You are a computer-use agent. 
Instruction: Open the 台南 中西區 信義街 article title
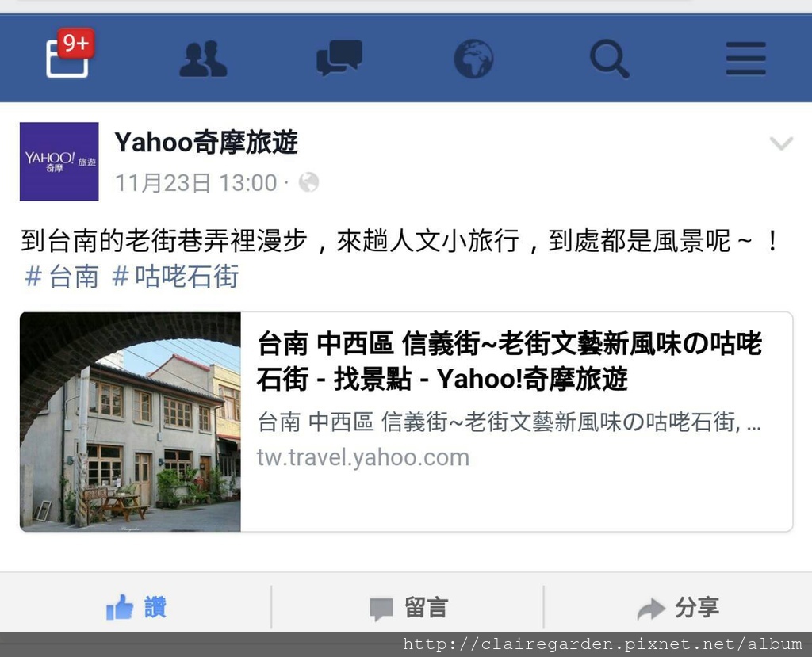509,361
